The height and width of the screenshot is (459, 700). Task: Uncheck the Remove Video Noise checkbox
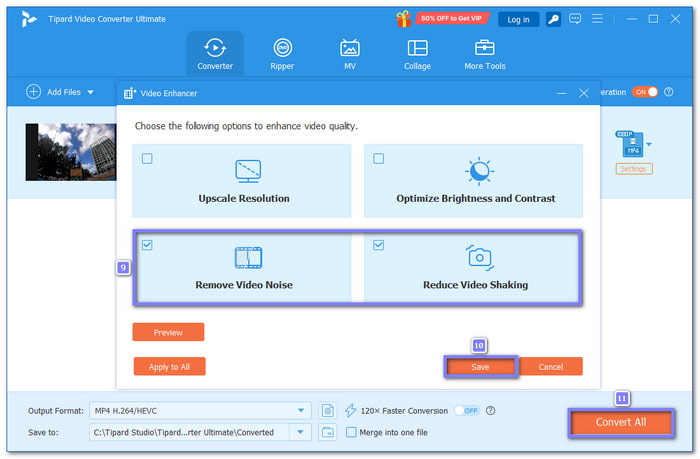coord(147,244)
